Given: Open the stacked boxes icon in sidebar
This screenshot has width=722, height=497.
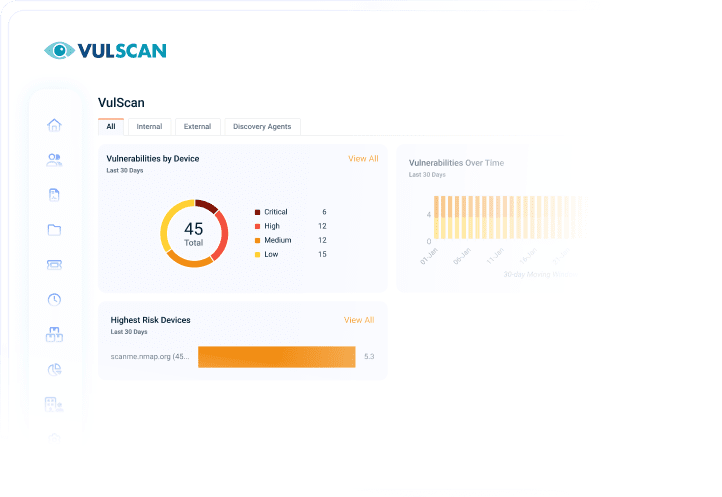Looking at the screenshot, I should [x=54, y=334].
